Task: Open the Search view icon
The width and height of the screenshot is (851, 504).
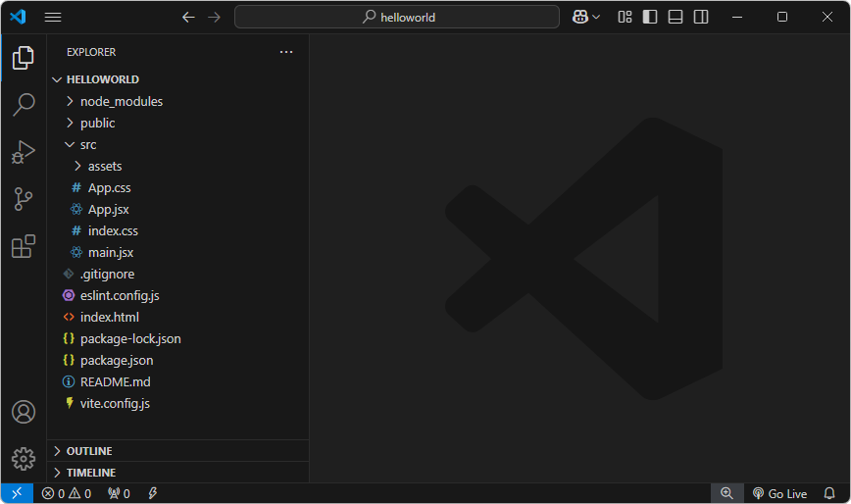Action: (x=24, y=104)
